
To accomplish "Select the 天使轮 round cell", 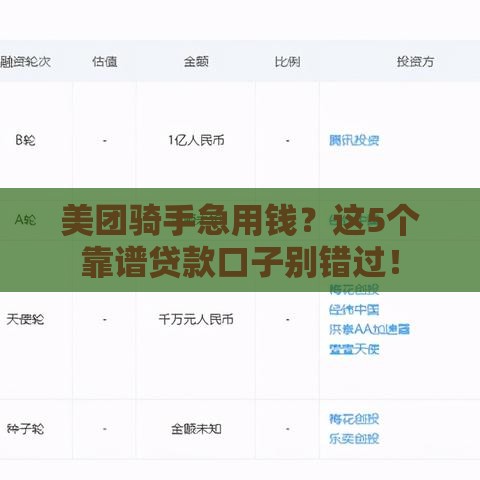I will [x=25, y=320].
